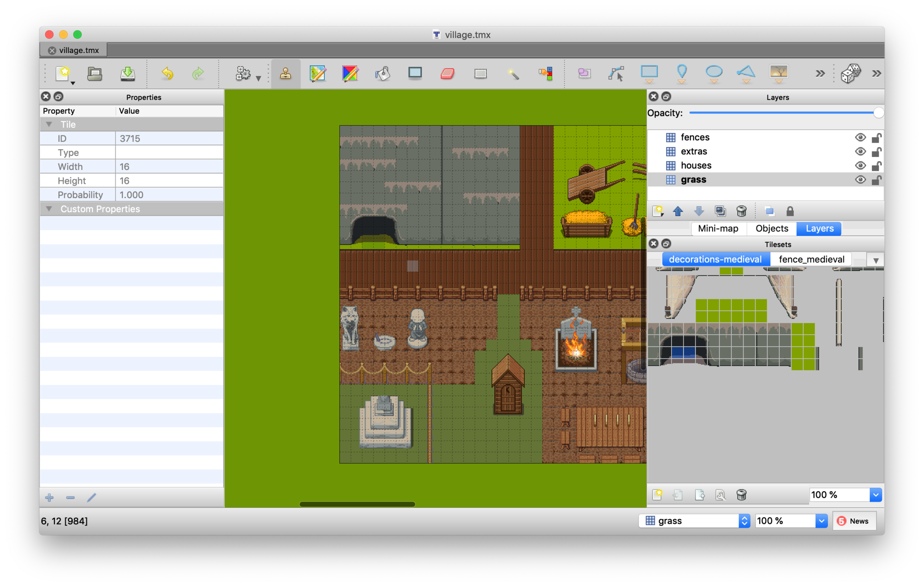Select the Bucket Fill tool
This screenshot has width=924, height=587.
pyautogui.click(x=383, y=73)
